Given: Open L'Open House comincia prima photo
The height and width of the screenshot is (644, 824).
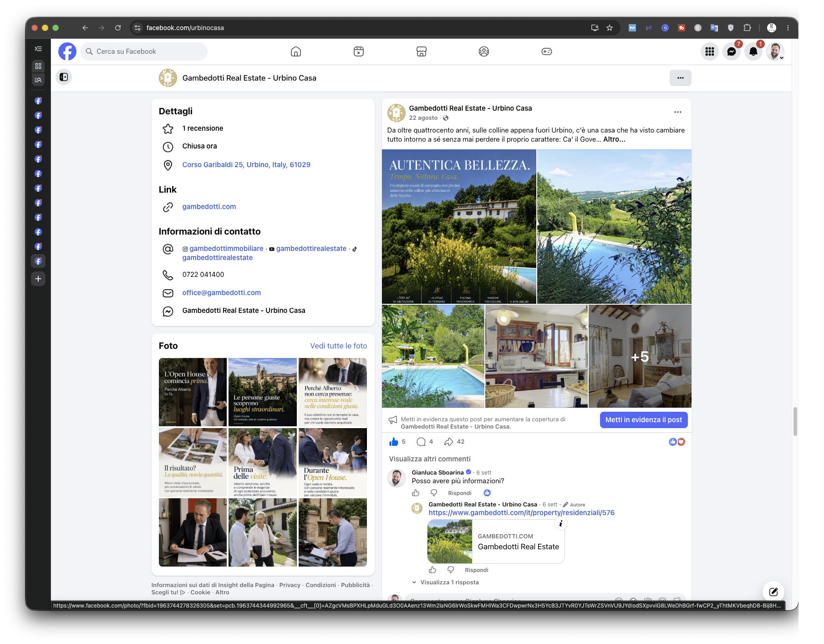Looking at the screenshot, I should point(193,392).
